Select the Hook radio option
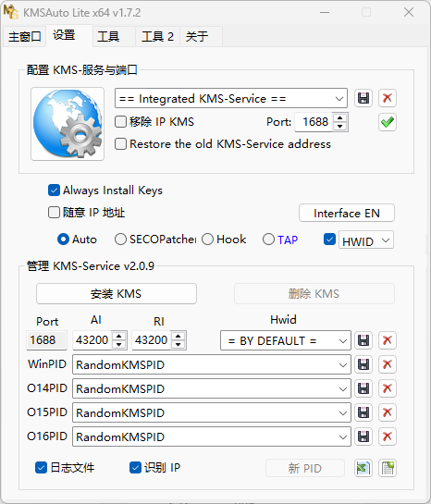The image size is (431, 504). click(207, 240)
